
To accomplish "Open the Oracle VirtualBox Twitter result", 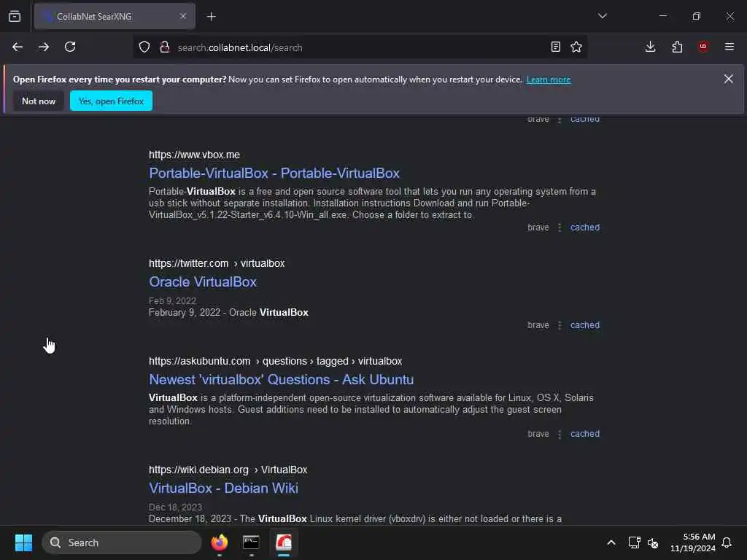I will (x=203, y=282).
